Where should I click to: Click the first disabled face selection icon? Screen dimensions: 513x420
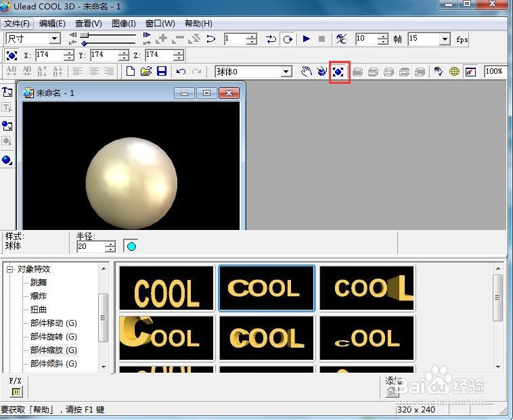357,72
